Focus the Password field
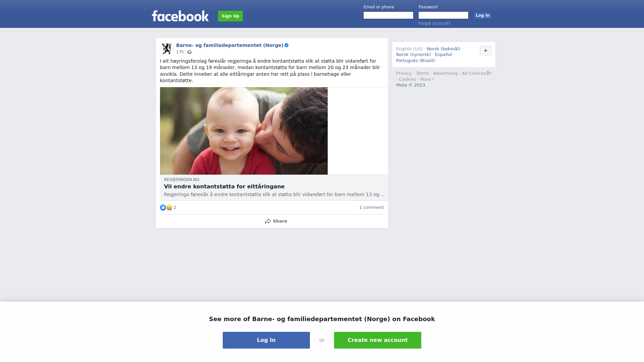Screen dimensions: 644x362 click(x=443, y=15)
